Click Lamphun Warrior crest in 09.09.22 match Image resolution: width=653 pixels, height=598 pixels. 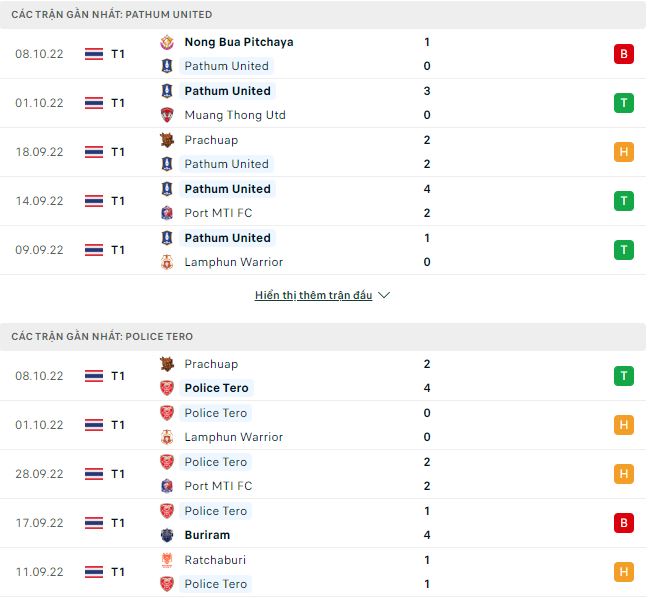[167, 262]
